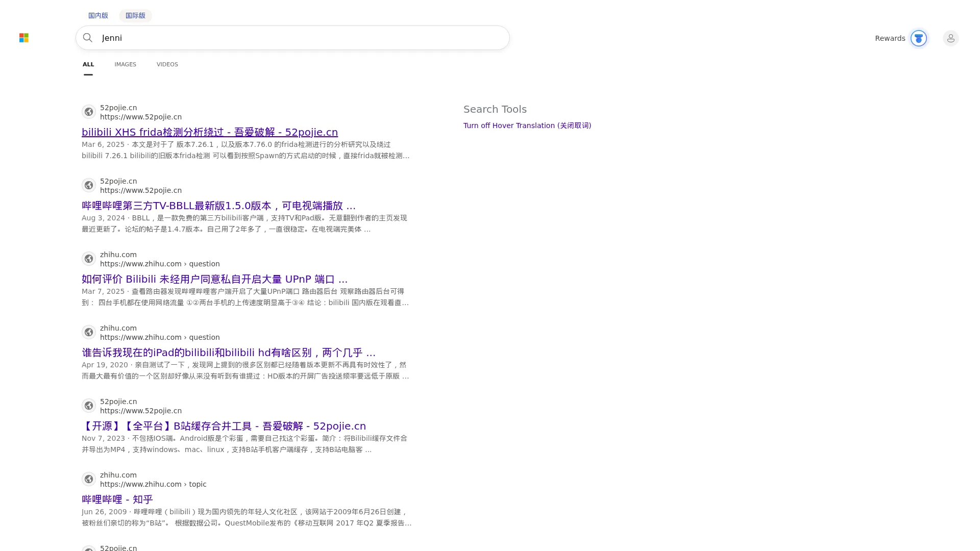Click the Mar 7, 2025 result snippet
Viewport: 980px width, 551px height.
245,297
